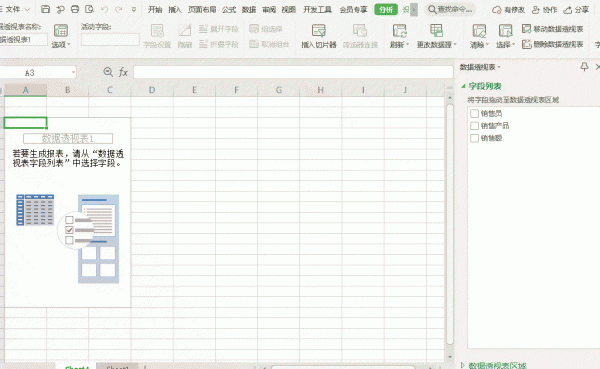Open the 选项 pivot table options
The height and width of the screenshot is (369, 600).
(61, 36)
